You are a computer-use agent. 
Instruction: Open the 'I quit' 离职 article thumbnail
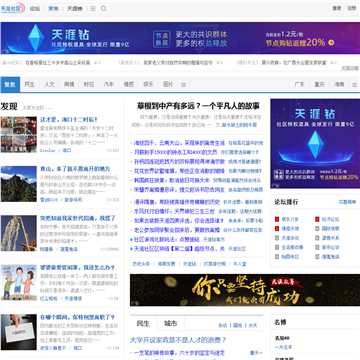19,332
